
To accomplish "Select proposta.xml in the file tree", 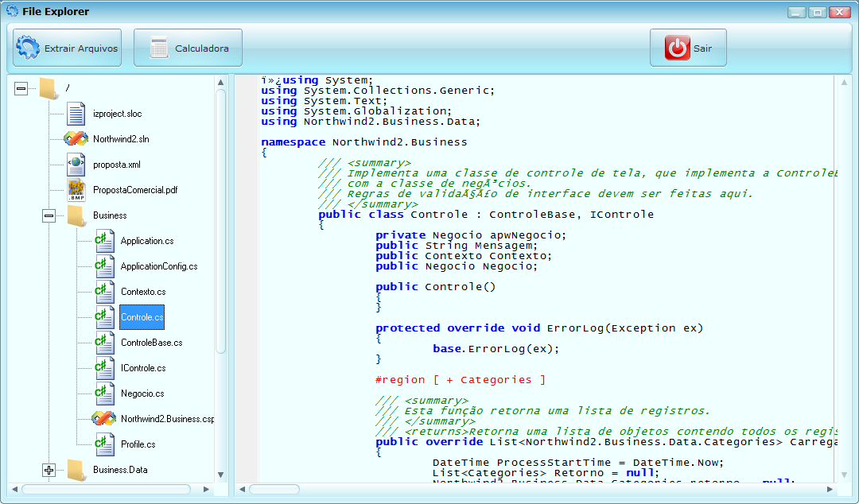I will coord(117,165).
